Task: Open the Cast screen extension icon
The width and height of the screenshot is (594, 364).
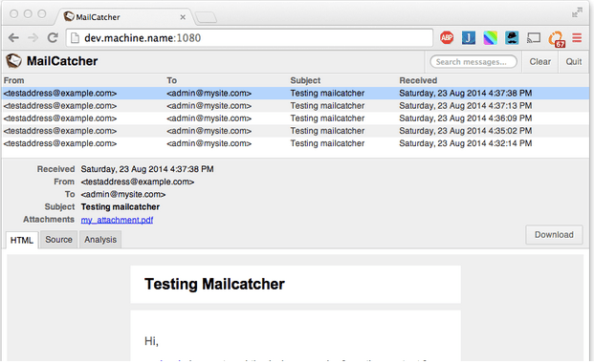Action: [534, 38]
